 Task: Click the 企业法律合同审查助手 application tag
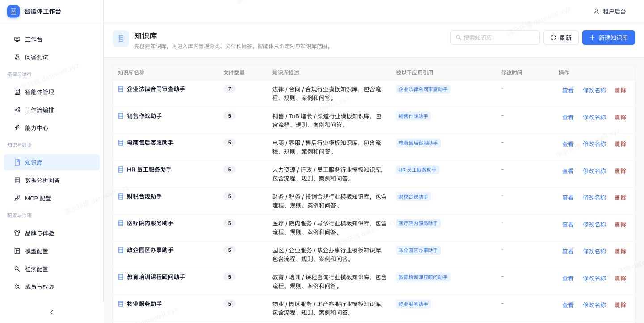coord(423,89)
